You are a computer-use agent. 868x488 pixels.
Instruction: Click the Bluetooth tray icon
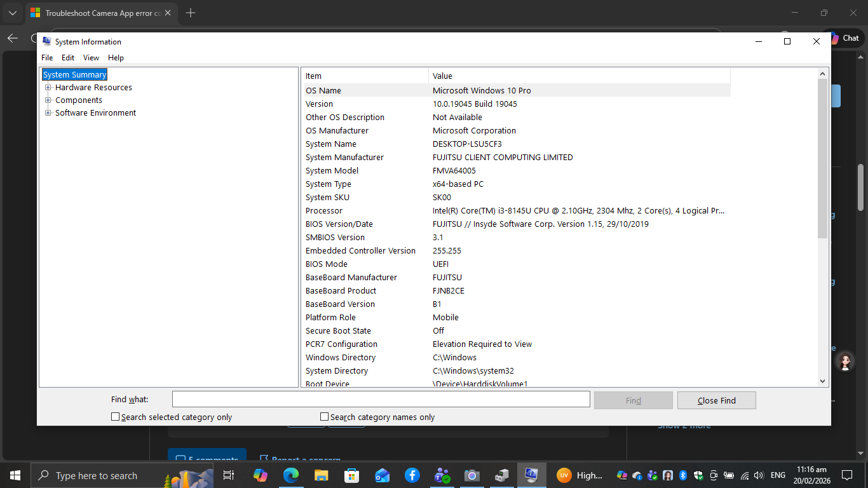pos(683,475)
